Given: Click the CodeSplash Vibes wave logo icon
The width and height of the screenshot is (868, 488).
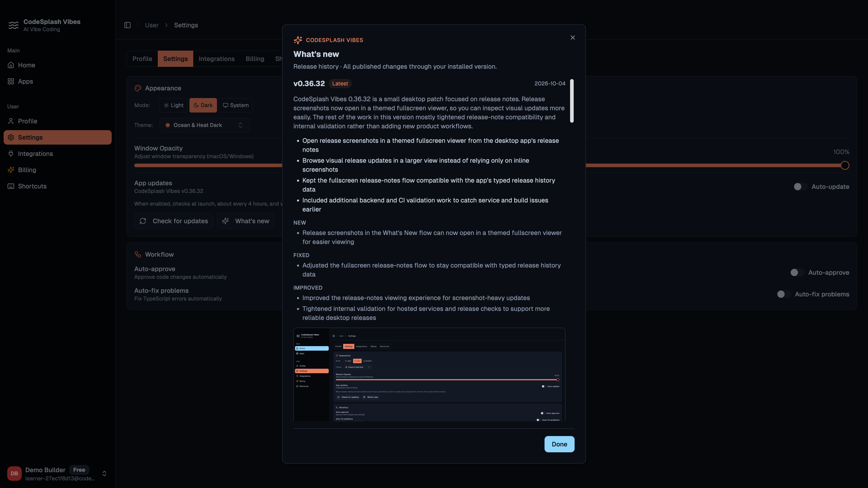Looking at the screenshot, I should coord(14,25).
